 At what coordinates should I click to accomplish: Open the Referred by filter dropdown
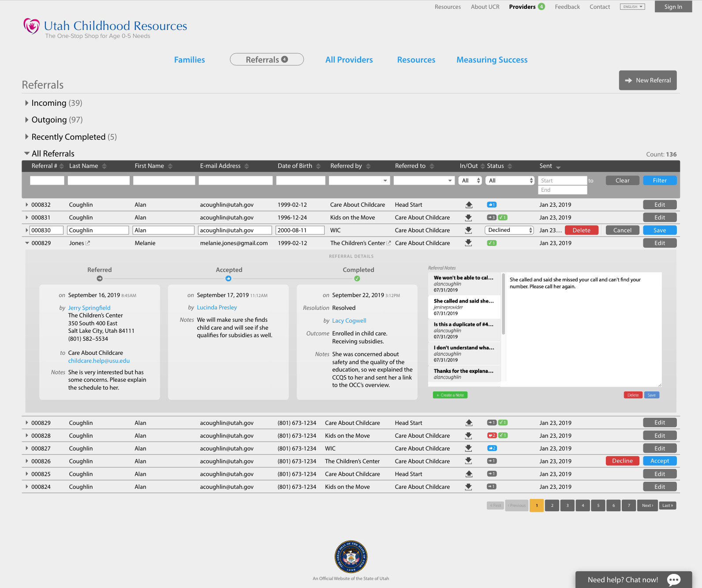[359, 180]
